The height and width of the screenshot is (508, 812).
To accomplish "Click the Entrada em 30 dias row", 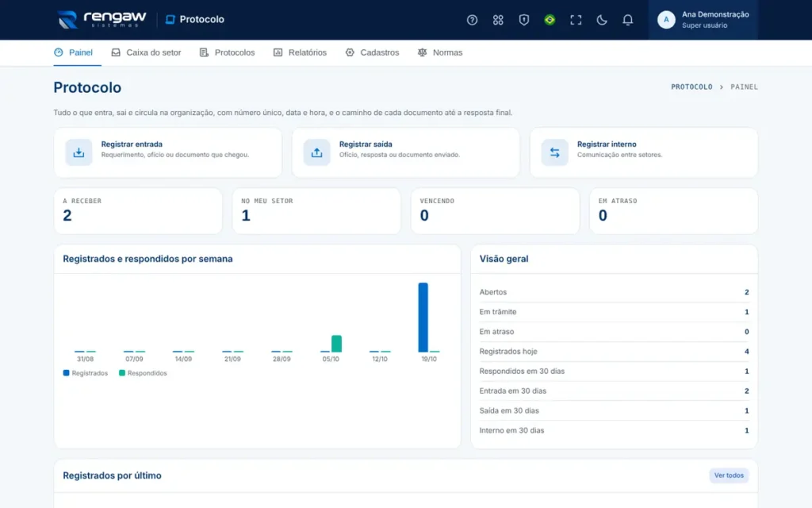I will (x=615, y=391).
